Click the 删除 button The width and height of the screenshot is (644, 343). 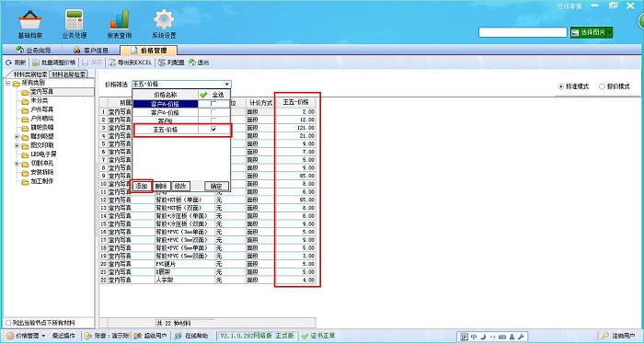[x=162, y=186]
